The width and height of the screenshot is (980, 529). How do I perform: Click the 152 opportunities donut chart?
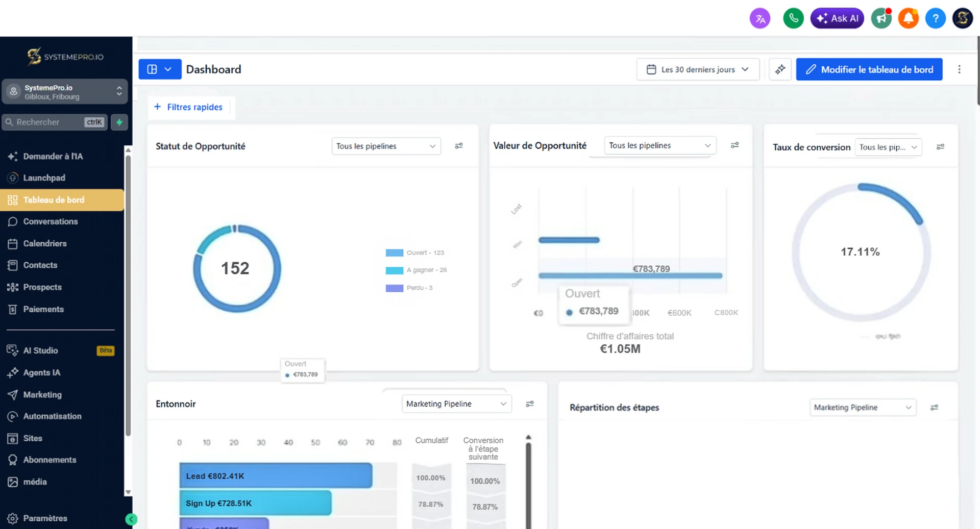[x=237, y=268]
